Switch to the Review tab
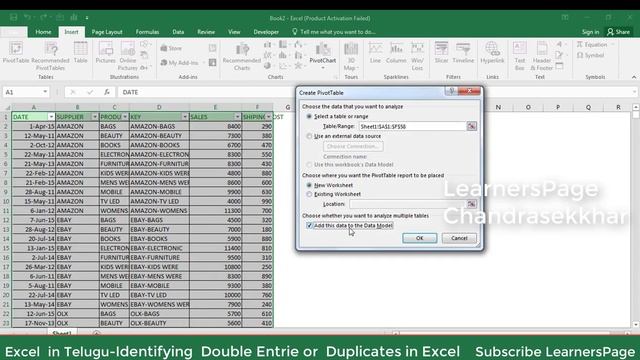Screen dimensions: 640x360 click(x=206, y=32)
